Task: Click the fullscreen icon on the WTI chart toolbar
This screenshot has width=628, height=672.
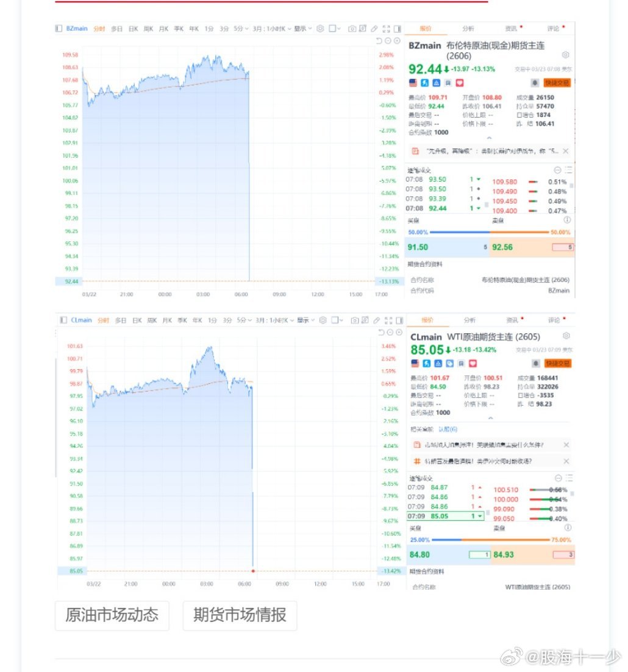Action: click(388, 320)
